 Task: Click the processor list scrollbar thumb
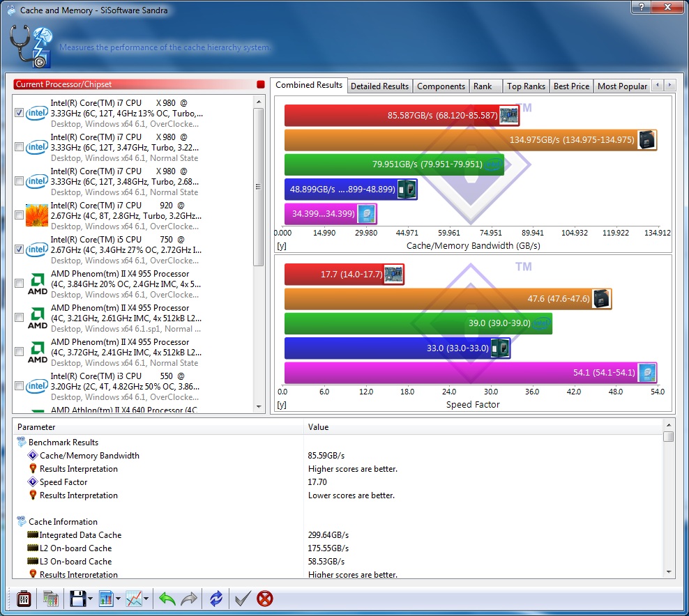(x=259, y=187)
